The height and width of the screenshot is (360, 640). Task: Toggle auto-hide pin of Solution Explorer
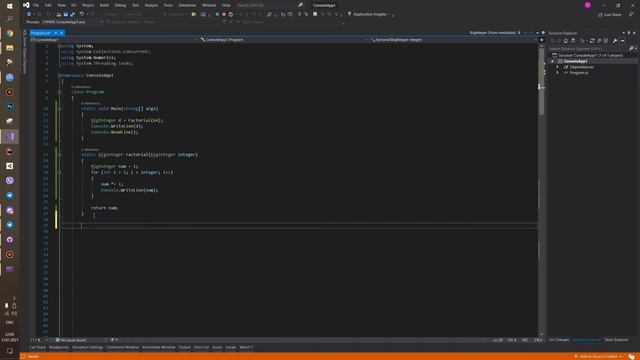tap(629, 33)
